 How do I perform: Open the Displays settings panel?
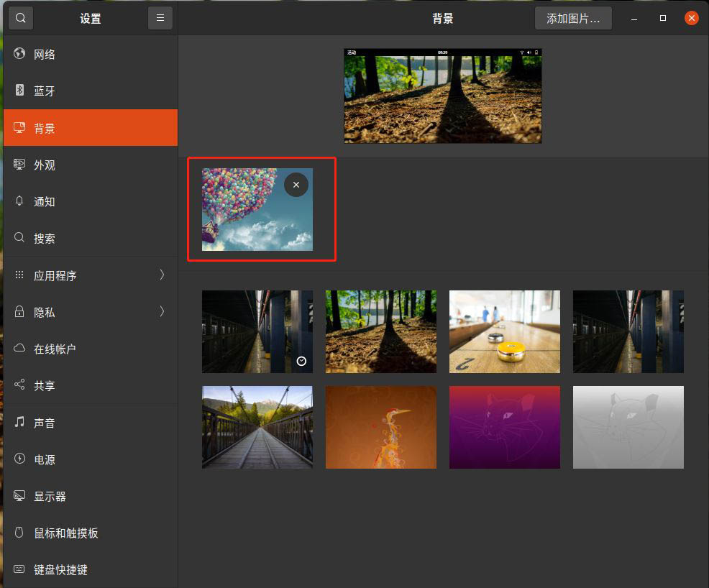(x=50, y=496)
